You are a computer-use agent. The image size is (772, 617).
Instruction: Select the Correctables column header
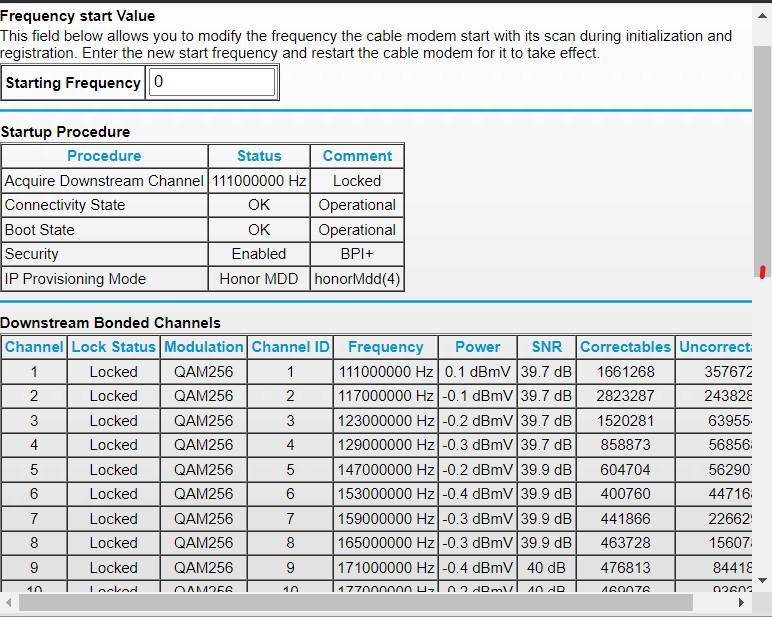pyautogui.click(x=625, y=347)
